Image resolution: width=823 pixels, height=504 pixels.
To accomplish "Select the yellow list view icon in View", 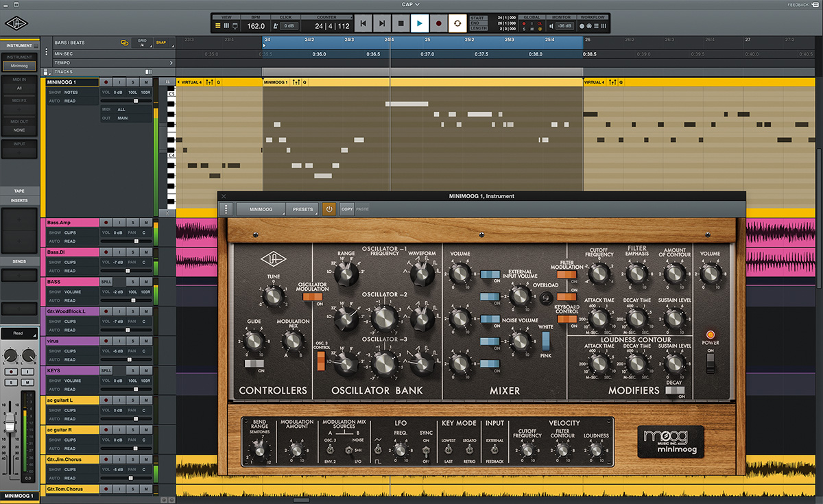I will point(218,26).
